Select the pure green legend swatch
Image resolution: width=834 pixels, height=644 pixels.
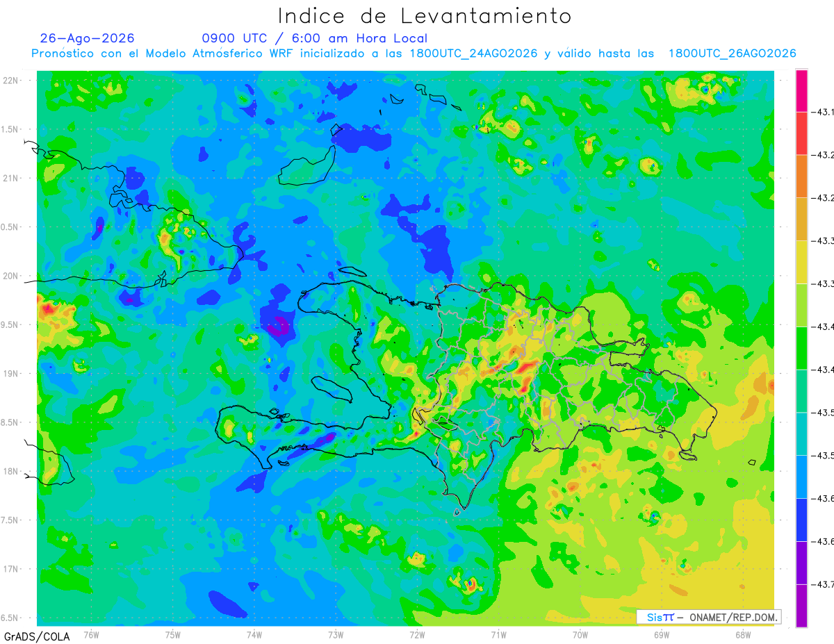click(x=801, y=348)
